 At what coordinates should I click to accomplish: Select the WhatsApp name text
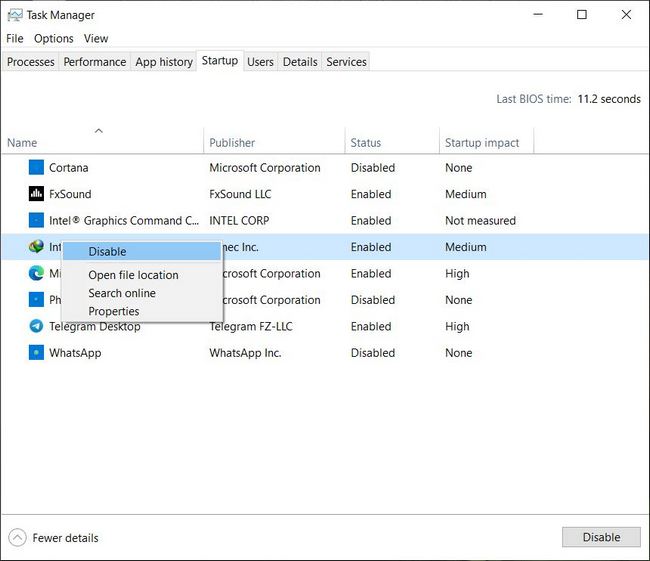click(75, 353)
